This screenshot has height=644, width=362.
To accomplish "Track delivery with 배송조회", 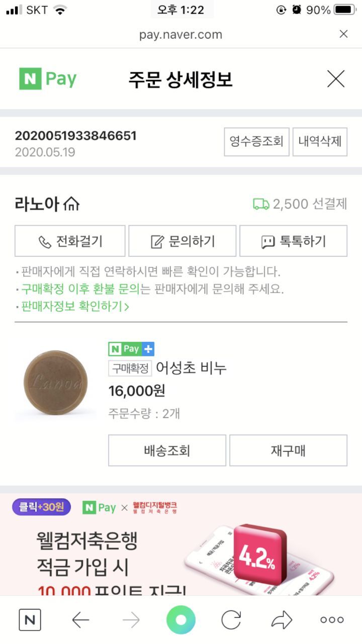I will (x=167, y=450).
